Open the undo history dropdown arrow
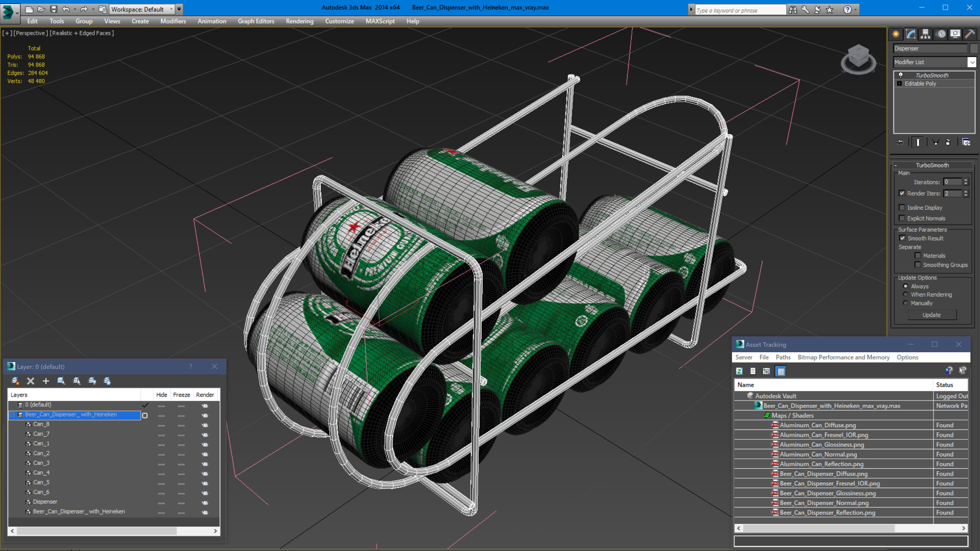Viewport: 980px width, 551px height. [x=75, y=9]
